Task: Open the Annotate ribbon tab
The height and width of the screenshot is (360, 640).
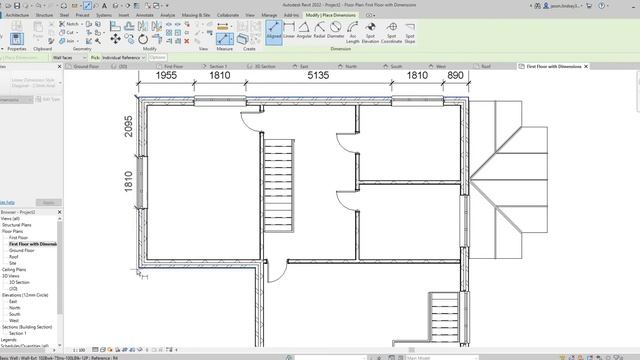Action: click(144, 15)
